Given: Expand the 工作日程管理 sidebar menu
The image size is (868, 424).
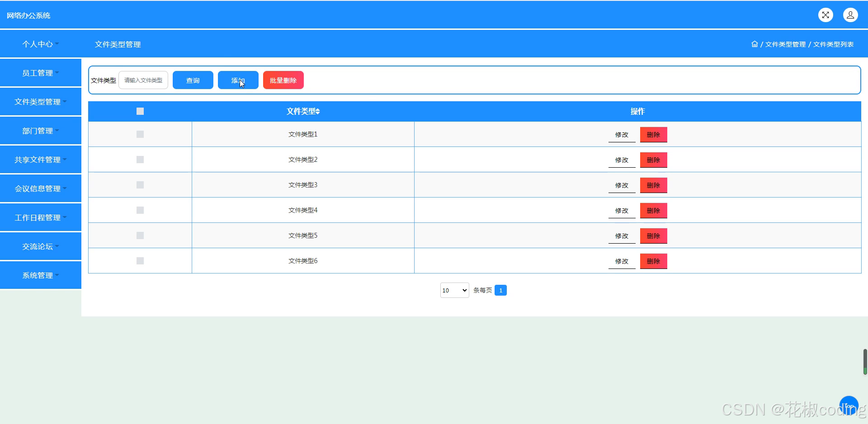Looking at the screenshot, I should click(x=41, y=217).
